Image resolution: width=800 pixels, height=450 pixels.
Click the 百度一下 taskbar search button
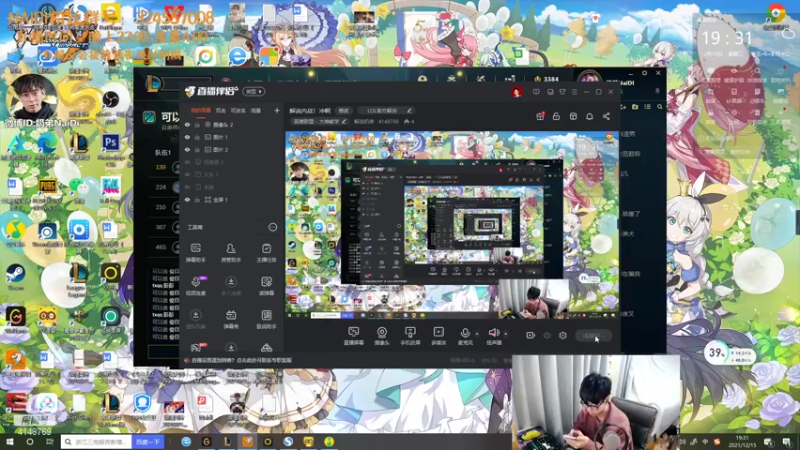pos(148,442)
